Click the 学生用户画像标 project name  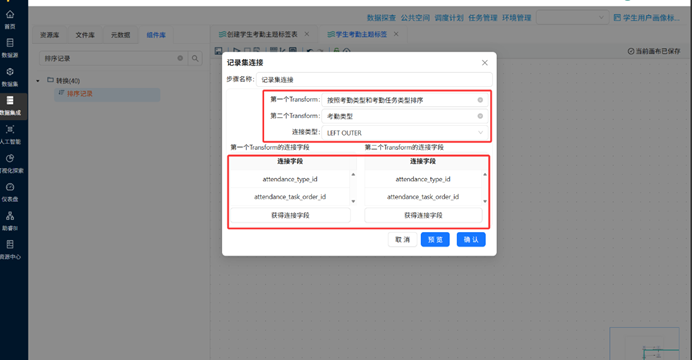(651, 18)
